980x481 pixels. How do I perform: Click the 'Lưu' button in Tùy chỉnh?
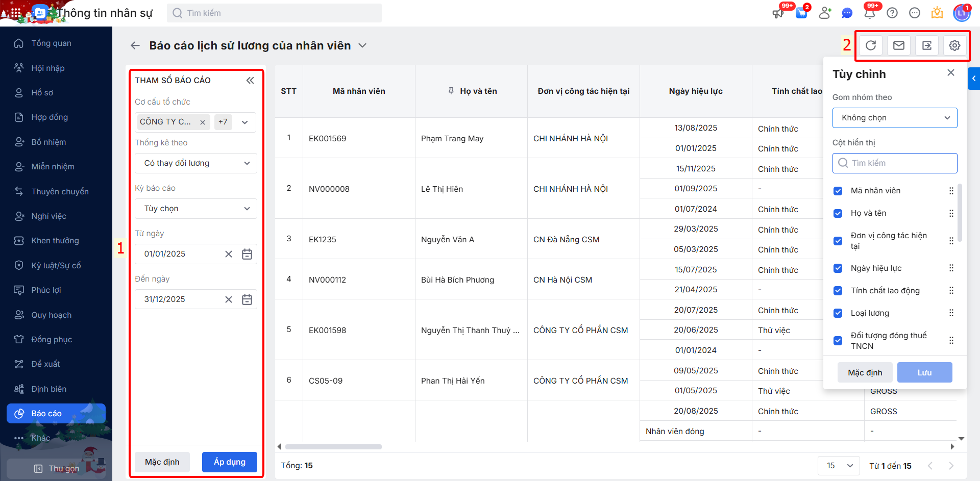tap(924, 372)
